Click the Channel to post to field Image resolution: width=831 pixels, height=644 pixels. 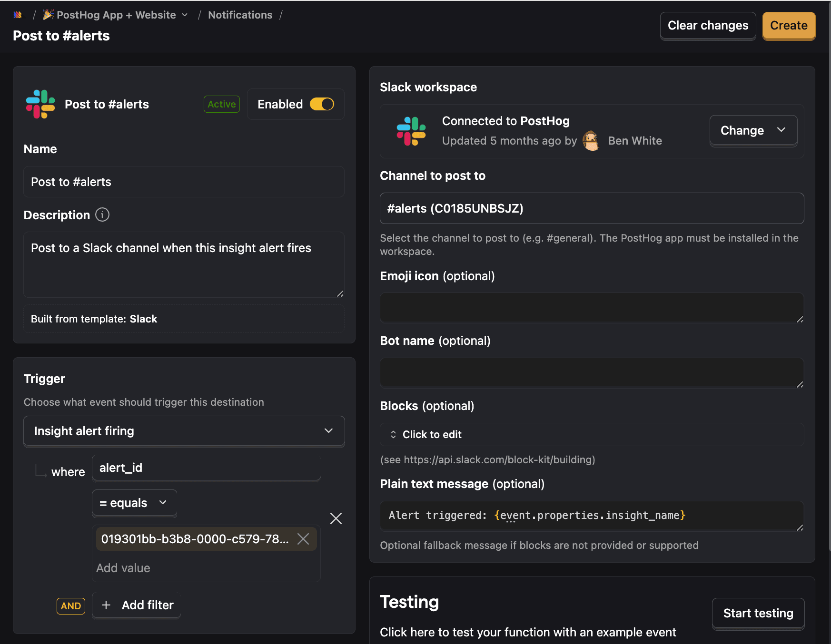(x=592, y=208)
